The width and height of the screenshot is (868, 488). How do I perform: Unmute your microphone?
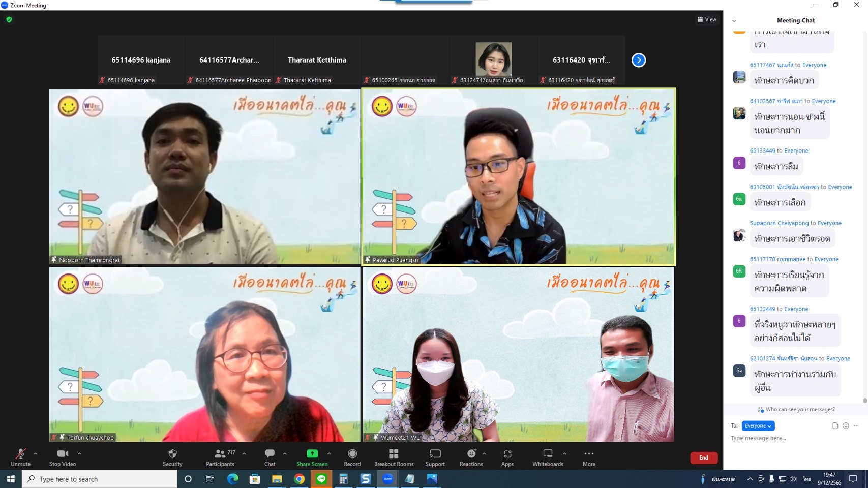tap(20, 456)
